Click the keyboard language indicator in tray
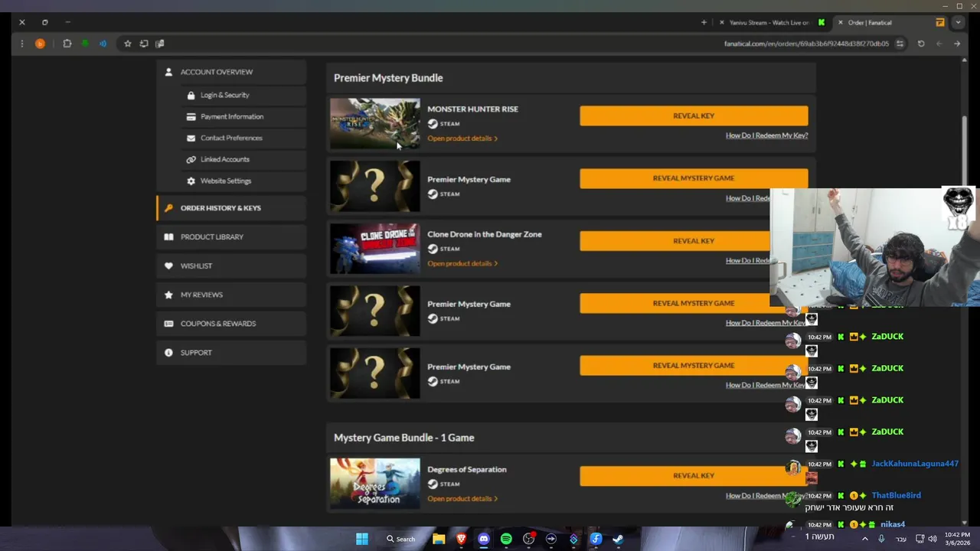 [x=901, y=539]
